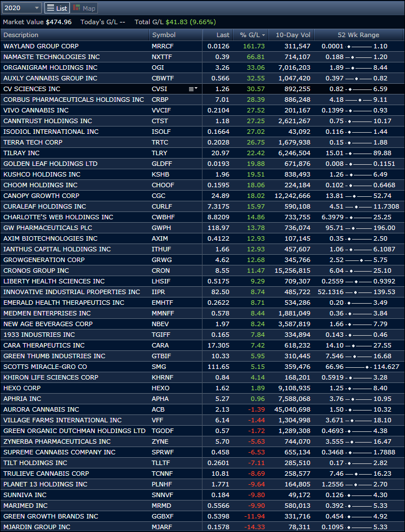Sort by Description column header
405x532 pixels.
[x=75, y=35]
